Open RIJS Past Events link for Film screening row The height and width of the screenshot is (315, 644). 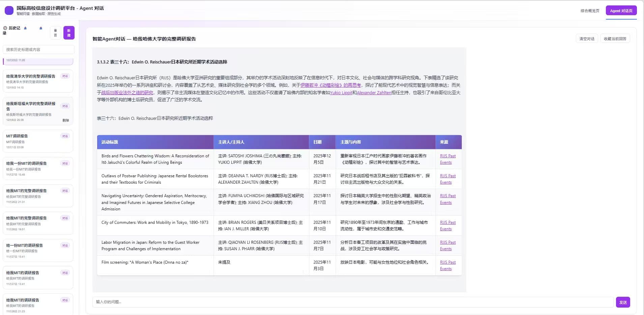(x=448, y=265)
